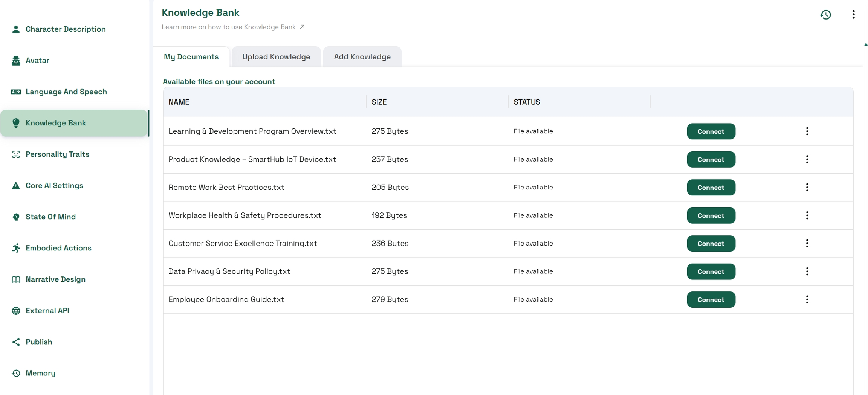Open more options for Data Privacy file
The width and height of the screenshot is (868, 395).
pyautogui.click(x=807, y=271)
